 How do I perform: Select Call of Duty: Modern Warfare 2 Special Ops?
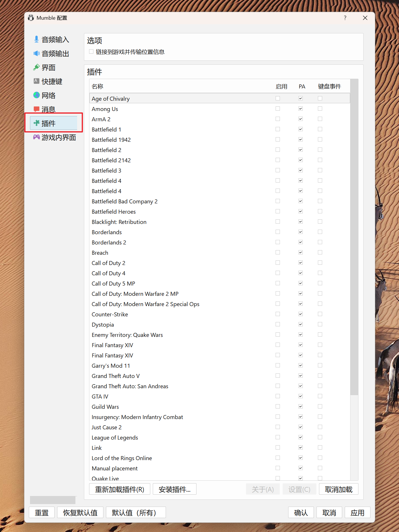220,304
